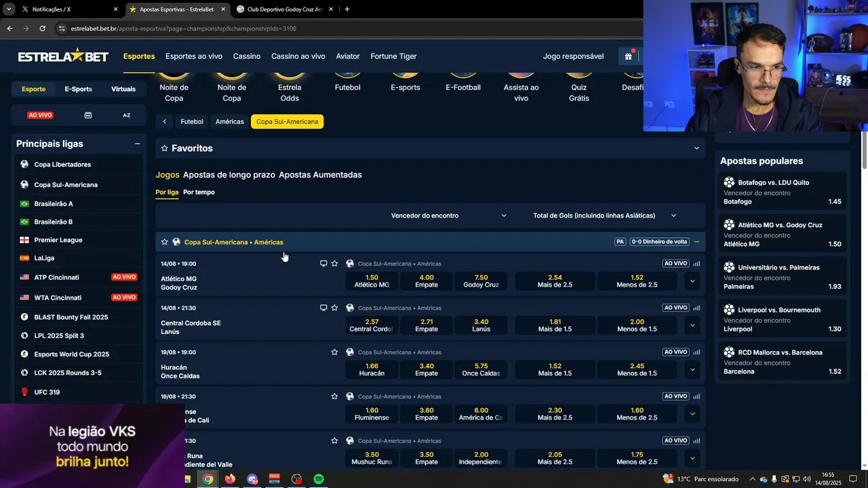Open Vencedor do encontro market dropdown

449,216
